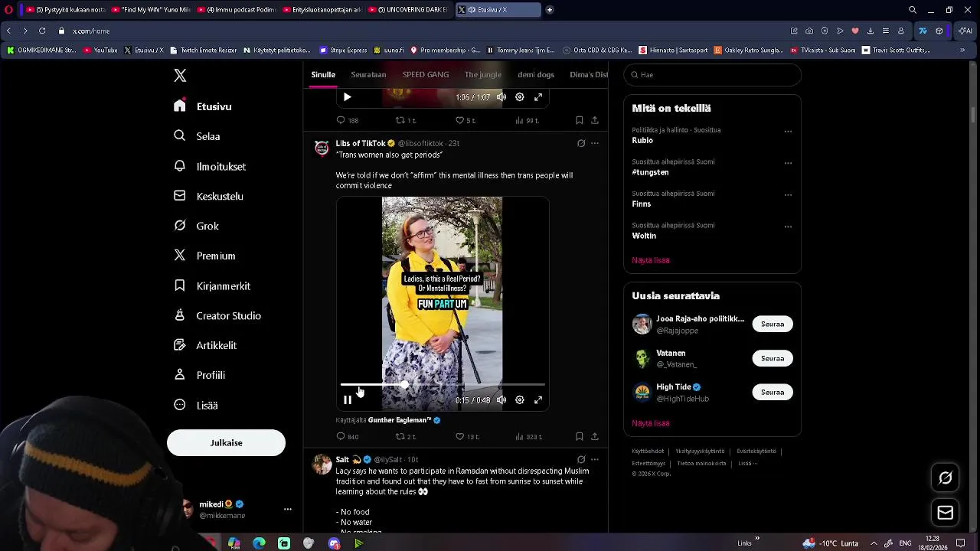Open options for #tungsten trend
Viewport: 980px width, 551px height.
click(x=788, y=163)
